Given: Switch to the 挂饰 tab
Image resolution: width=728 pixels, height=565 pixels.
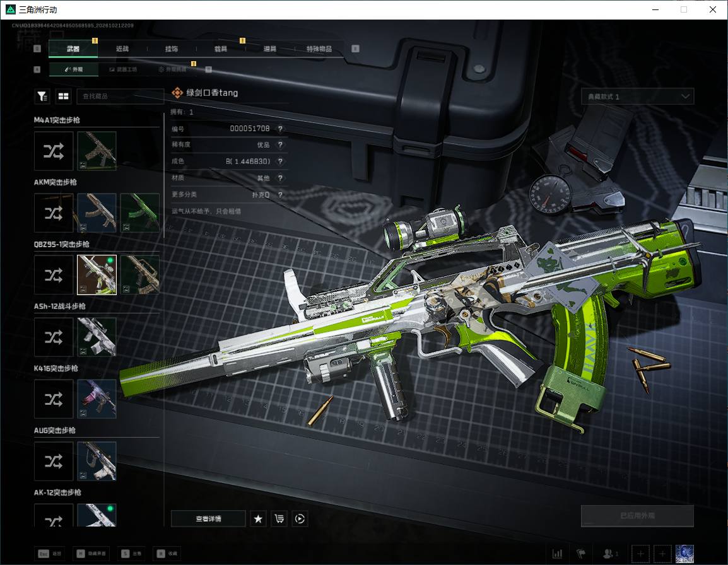Looking at the screenshot, I should pos(172,49).
